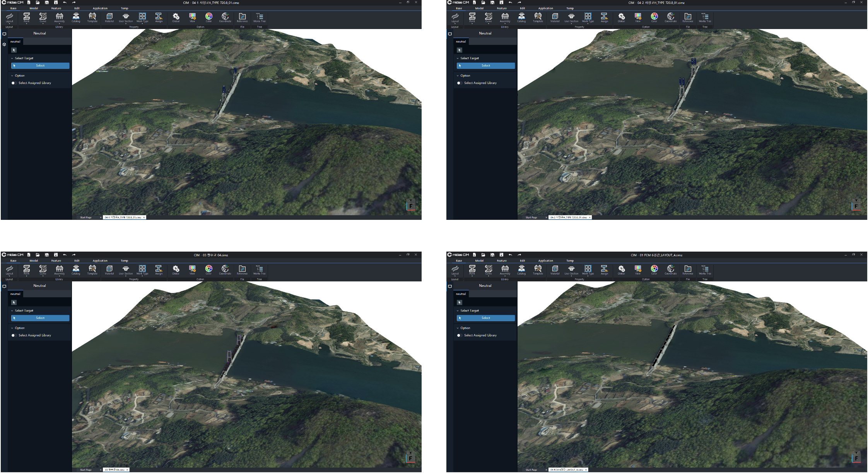Screen dimensions: 868x473
Task: Open Material property in 04-2 H_TYPE window
Action: (555, 17)
